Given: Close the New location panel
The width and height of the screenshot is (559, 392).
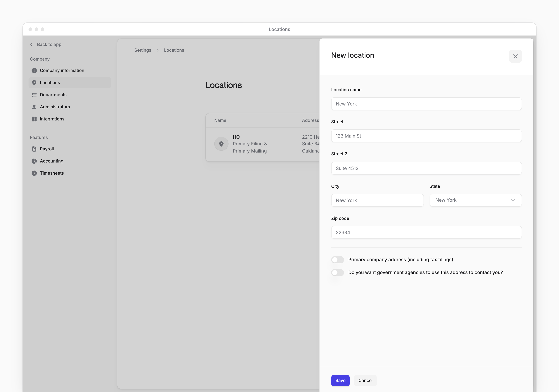Looking at the screenshot, I should (515, 56).
